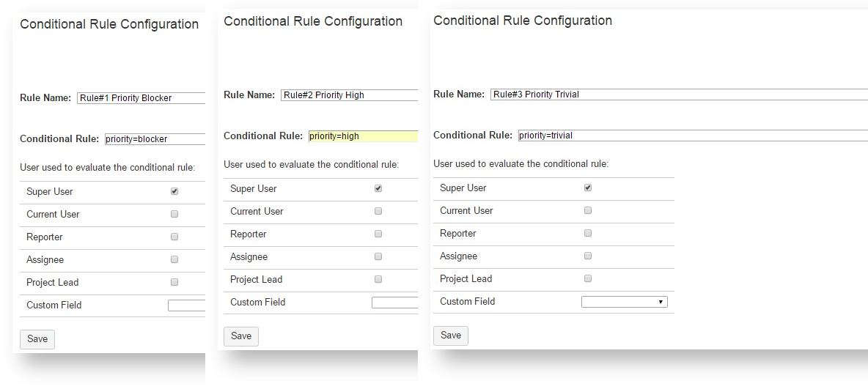Click the priority=trivial conditional rule input

[x=692, y=136]
